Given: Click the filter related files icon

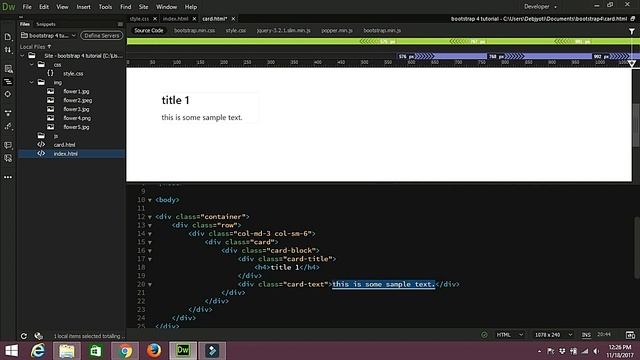Looking at the screenshot, I should click(631, 31).
